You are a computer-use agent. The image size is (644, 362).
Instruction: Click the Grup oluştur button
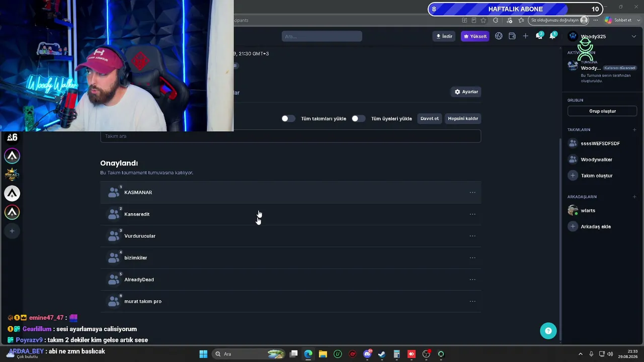pyautogui.click(x=602, y=111)
